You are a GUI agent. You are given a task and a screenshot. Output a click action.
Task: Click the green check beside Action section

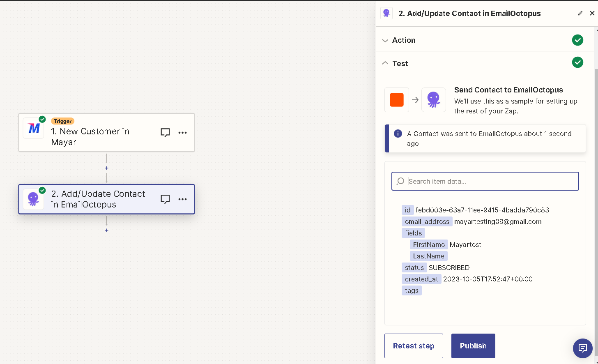(x=577, y=40)
